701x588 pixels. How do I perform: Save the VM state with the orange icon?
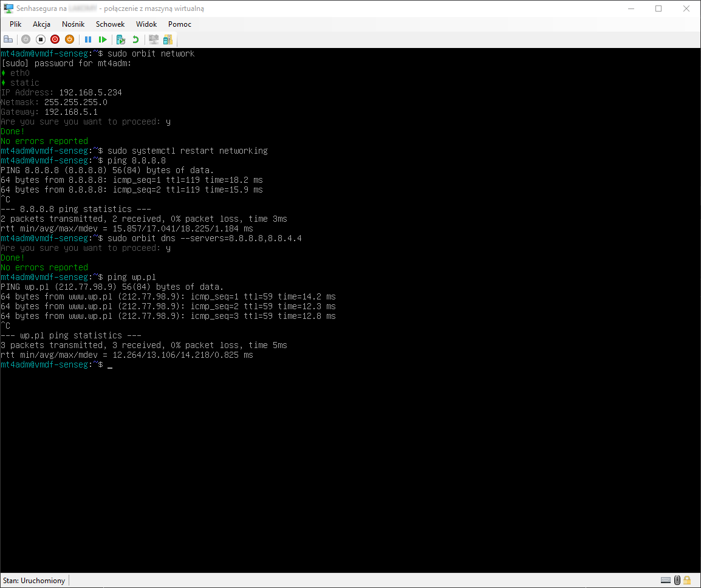(x=69, y=39)
